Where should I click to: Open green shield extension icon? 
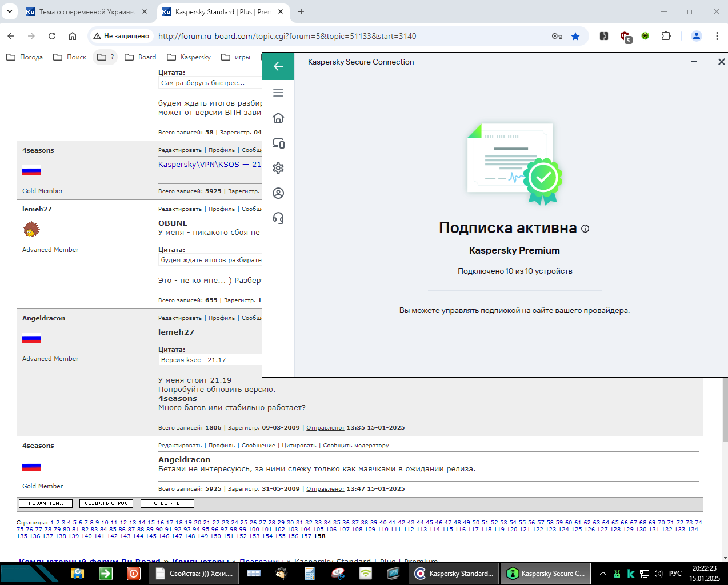645,36
